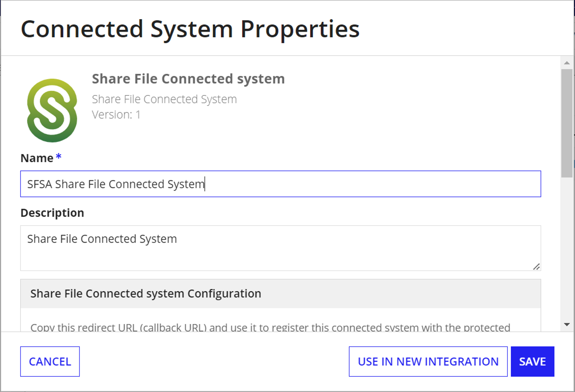This screenshot has width=575, height=392.
Task: Click the Description resize handle
Action: click(x=536, y=267)
